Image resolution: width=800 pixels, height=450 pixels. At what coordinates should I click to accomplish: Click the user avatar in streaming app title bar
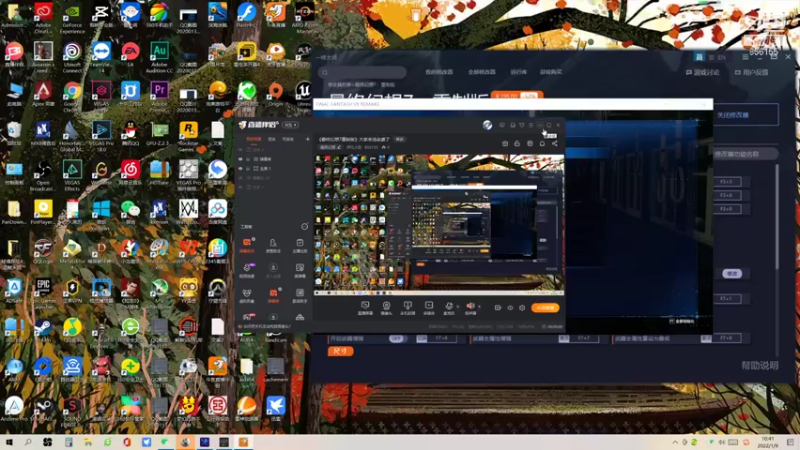[x=487, y=125]
